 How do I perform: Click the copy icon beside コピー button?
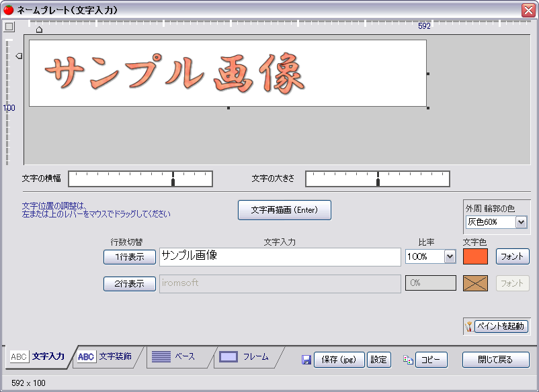(408, 360)
